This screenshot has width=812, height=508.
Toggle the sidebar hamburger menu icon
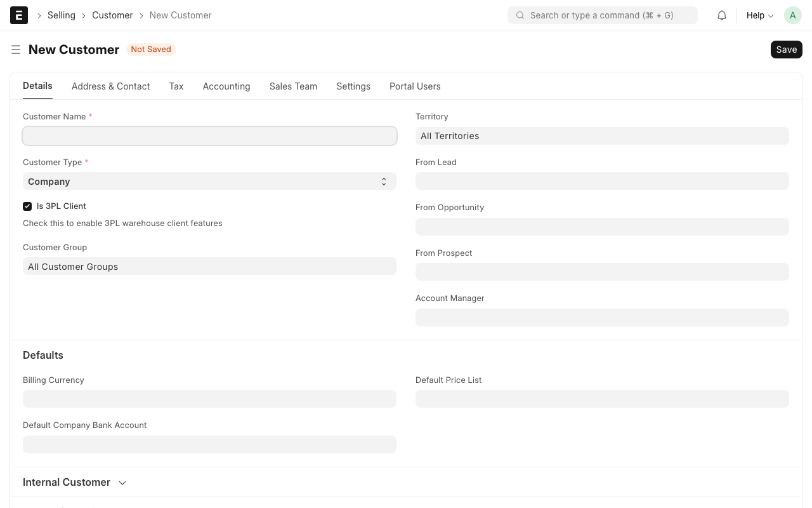click(16, 50)
